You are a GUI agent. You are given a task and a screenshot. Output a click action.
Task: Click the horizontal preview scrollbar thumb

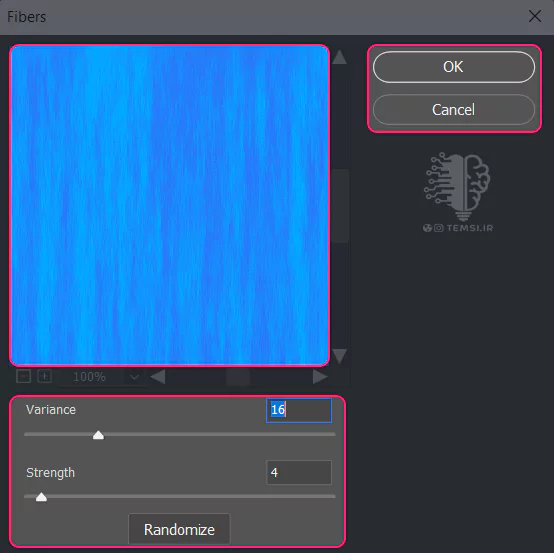tap(238, 377)
